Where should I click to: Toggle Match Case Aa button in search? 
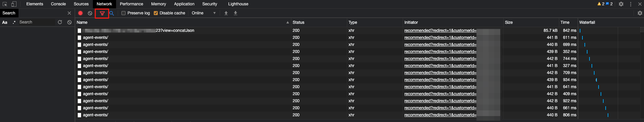(x=5, y=22)
